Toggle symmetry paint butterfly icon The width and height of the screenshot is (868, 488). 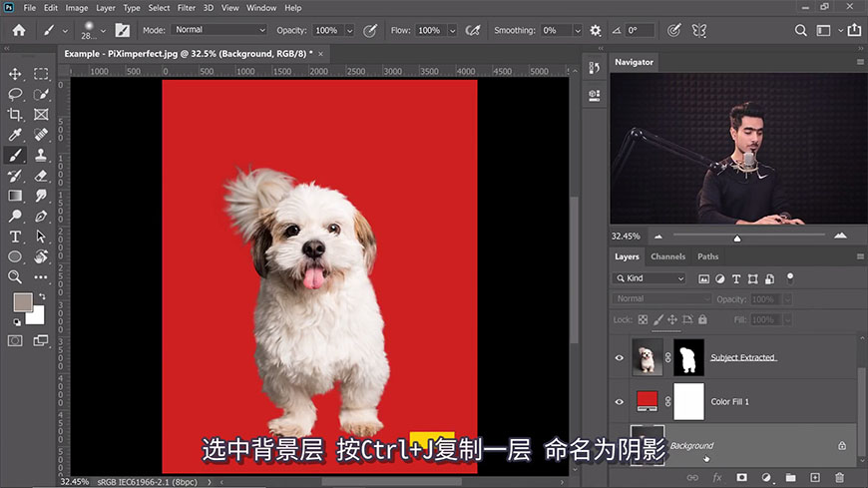tap(699, 31)
